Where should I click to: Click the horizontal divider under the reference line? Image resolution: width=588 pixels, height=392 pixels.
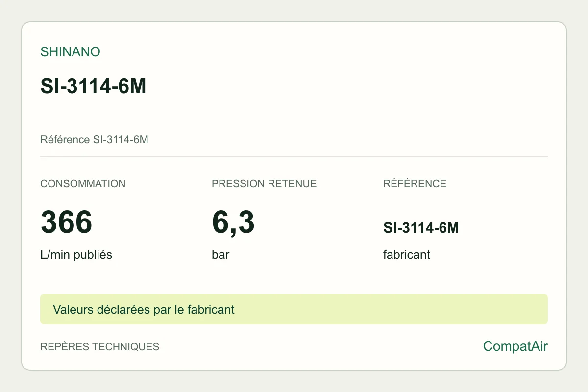(294, 157)
